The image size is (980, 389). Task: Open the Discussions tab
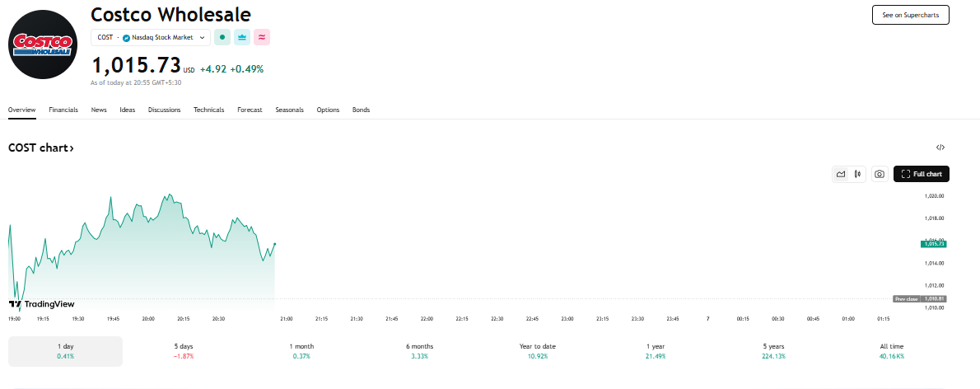tap(165, 110)
